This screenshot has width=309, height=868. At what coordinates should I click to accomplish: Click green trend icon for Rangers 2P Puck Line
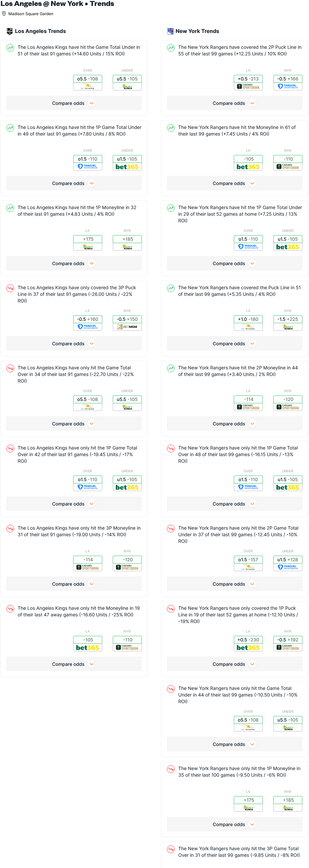coord(171,48)
